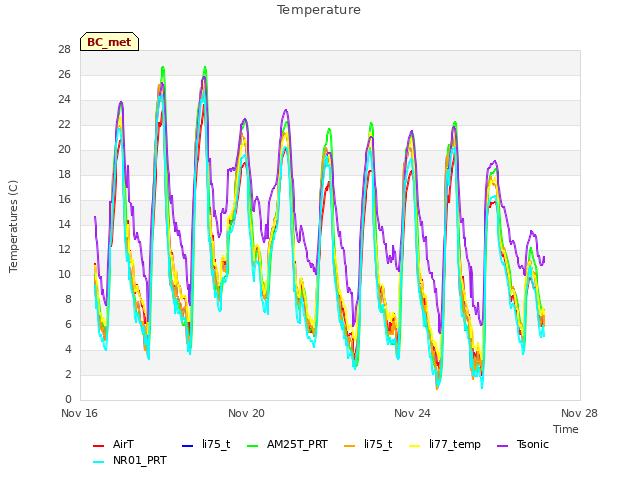640x480 pixels.
Task: Click the 6 y-axis tick label
Action: pyautogui.click(x=68, y=324)
